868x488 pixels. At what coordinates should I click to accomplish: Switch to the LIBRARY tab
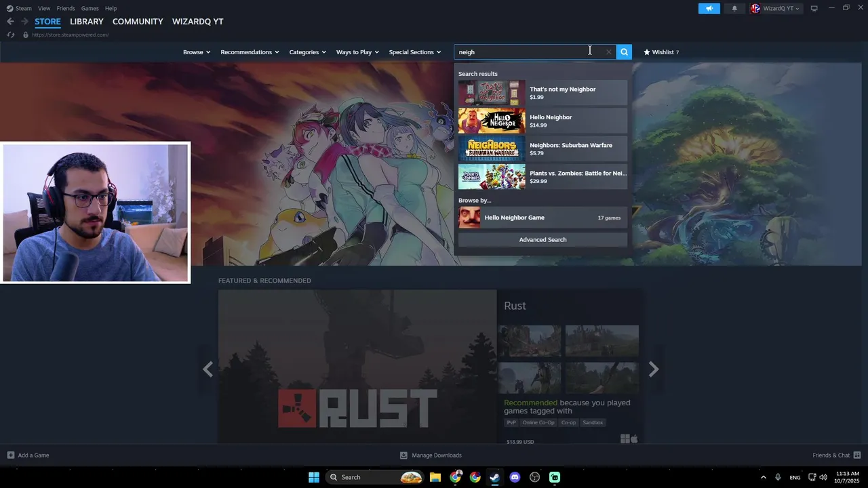(x=87, y=22)
